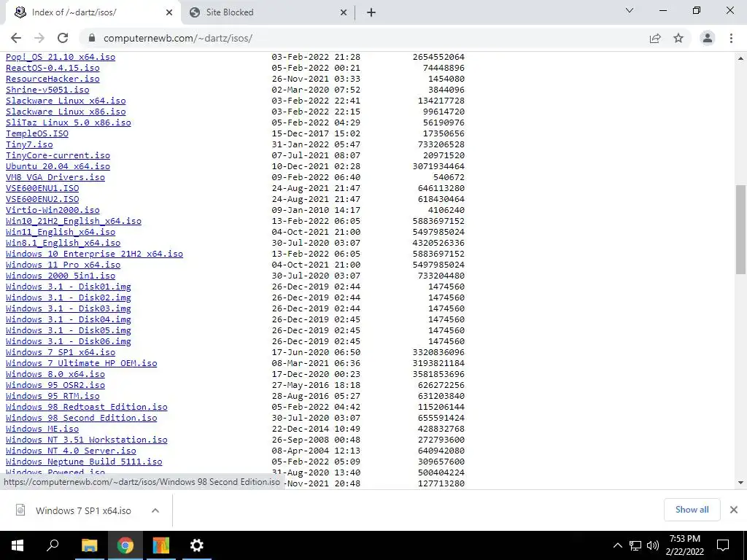View site security lock information
This screenshot has width=747, height=560.
tap(92, 38)
